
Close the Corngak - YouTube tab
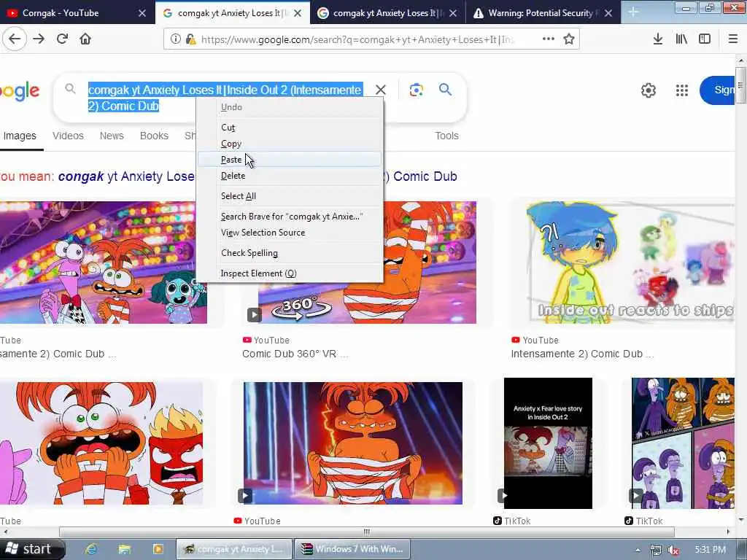pos(142,13)
